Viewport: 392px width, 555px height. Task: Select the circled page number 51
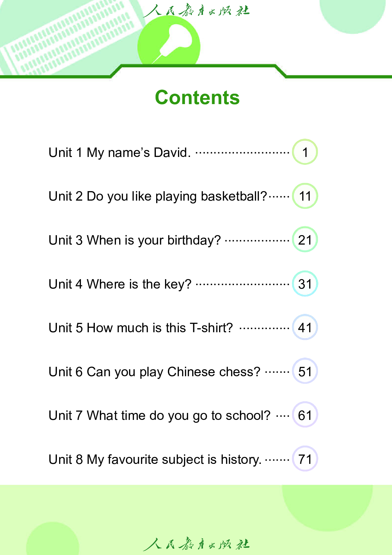305,371
